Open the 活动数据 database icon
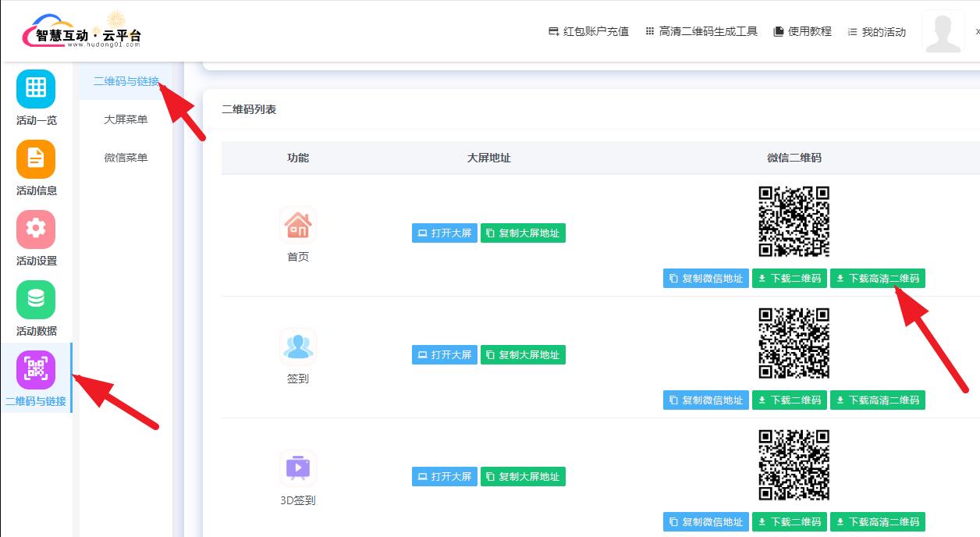The width and height of the screenshot is (980, 537). click(36, 299)
